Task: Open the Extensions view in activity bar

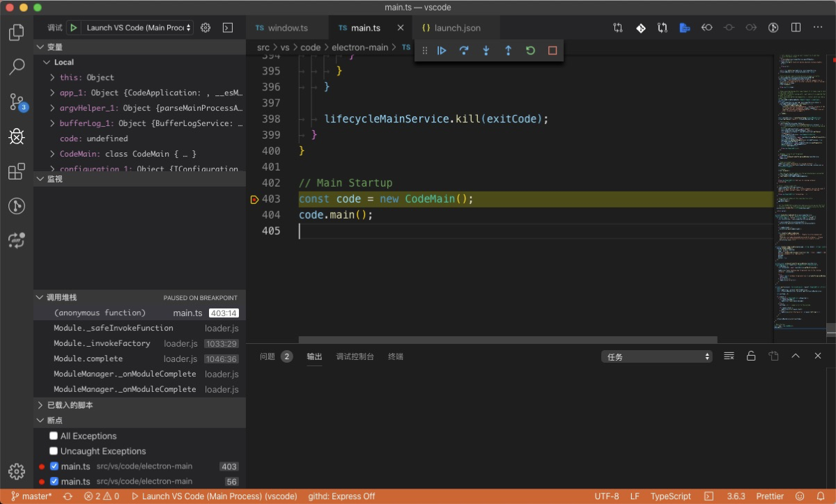Action: [17, 172]
